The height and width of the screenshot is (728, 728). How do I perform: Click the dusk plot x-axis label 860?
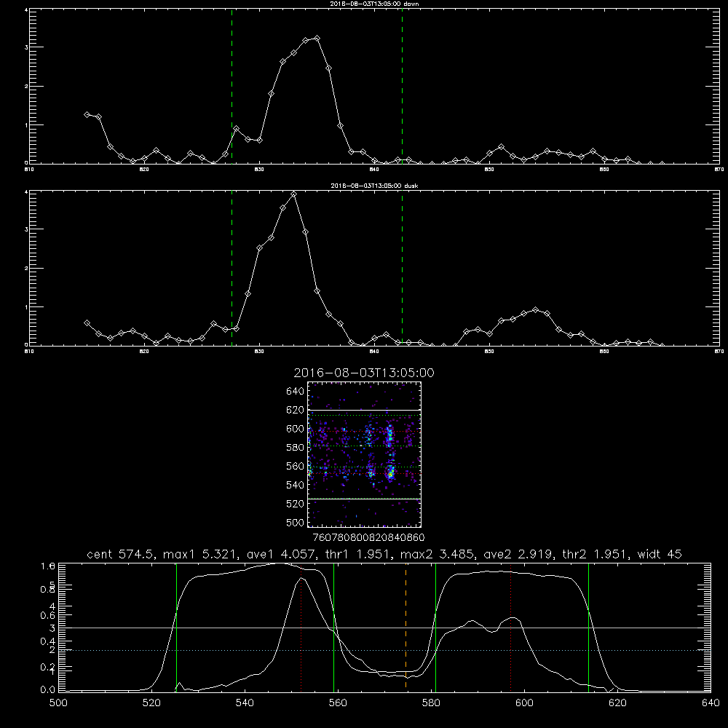click(604, 352)
